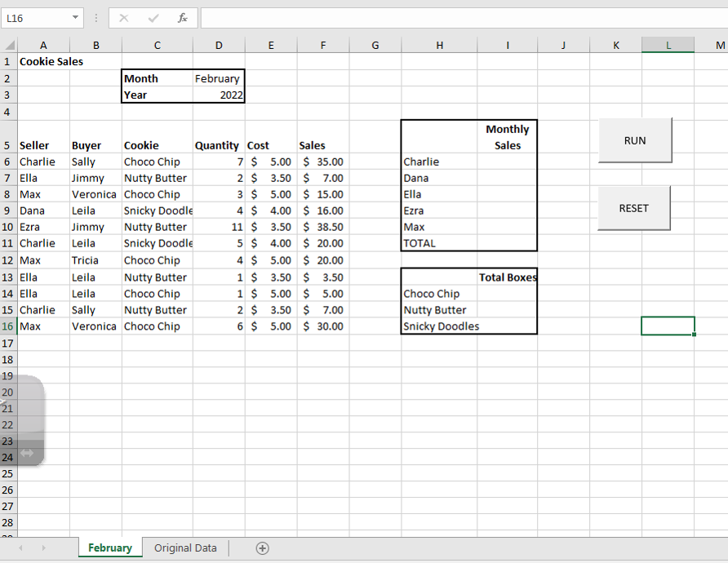Click the previous sheet navigation arrow
Image resolution: width=728 pixels, height=563 pixels.
click(20, 548)
